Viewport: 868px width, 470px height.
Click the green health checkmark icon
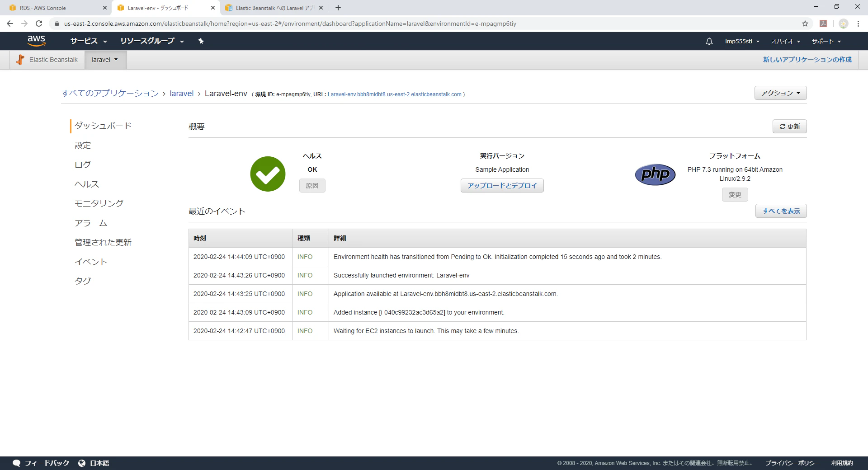click(x=268, y=174)
